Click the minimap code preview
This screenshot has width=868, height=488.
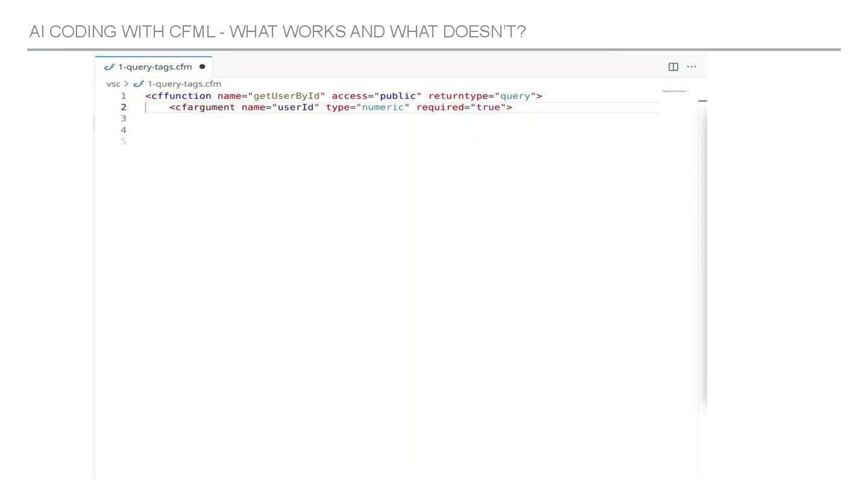(675, 91)
